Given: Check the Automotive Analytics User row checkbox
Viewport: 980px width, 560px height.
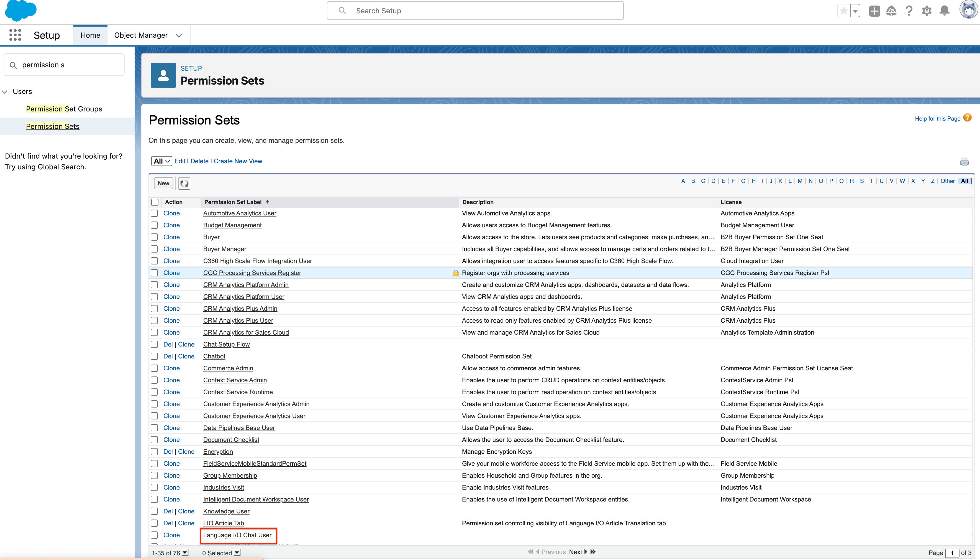Looking at the screenshot, I should coord(155,213).
